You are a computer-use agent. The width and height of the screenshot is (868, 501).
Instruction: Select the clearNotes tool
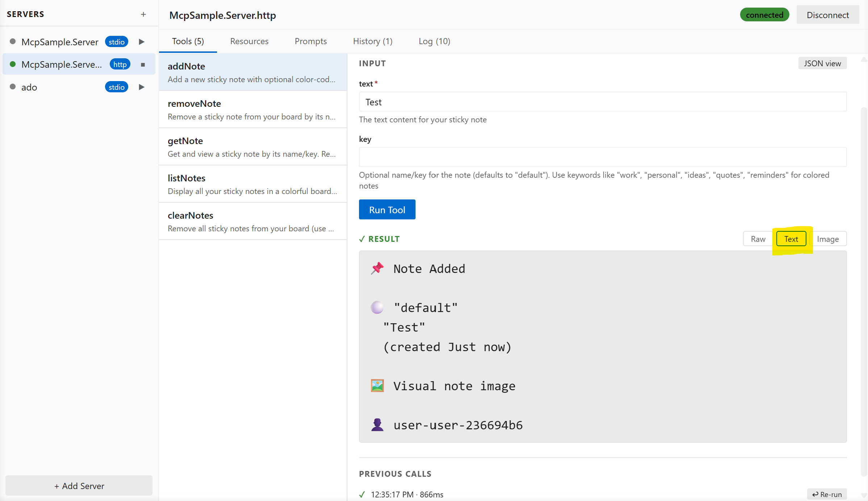click(x=253, y=221)
